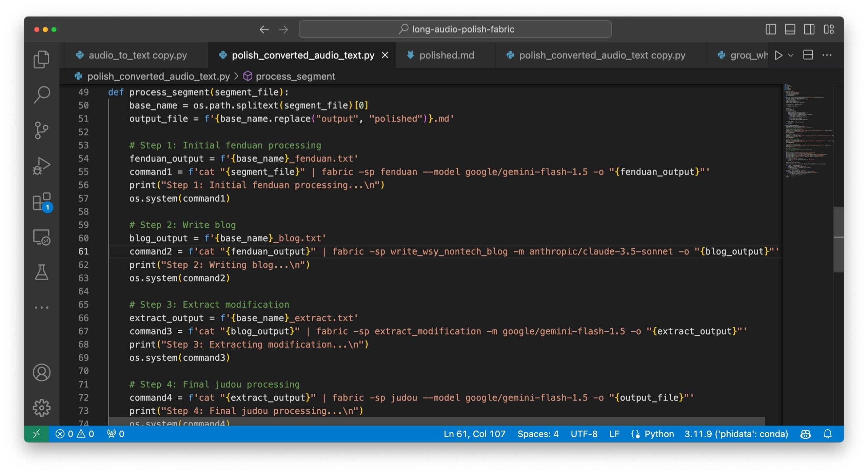
Task: Open the Accounts menu icon
Action: point(41,373)
